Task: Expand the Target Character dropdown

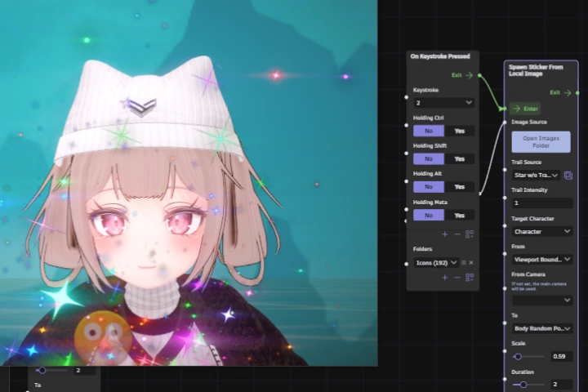Action: tap(542, 231)
